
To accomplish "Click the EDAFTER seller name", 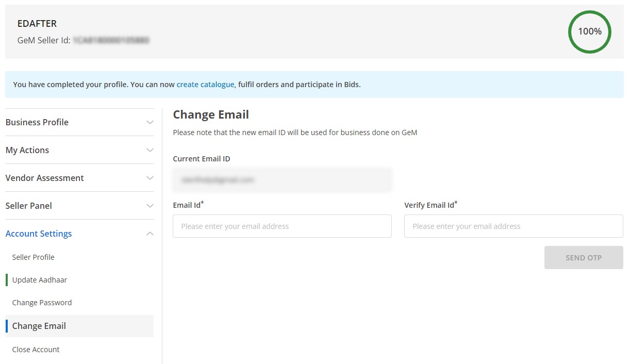I will point(37,23).
